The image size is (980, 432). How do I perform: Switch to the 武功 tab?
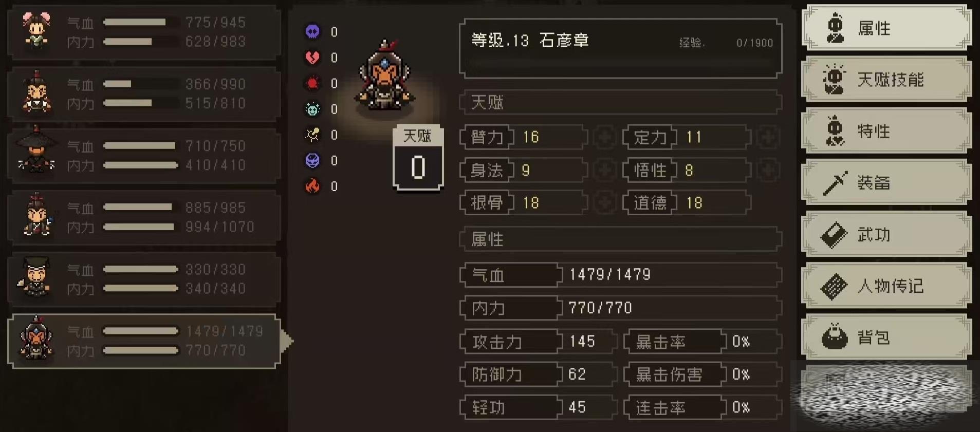[x=886, y=234]
